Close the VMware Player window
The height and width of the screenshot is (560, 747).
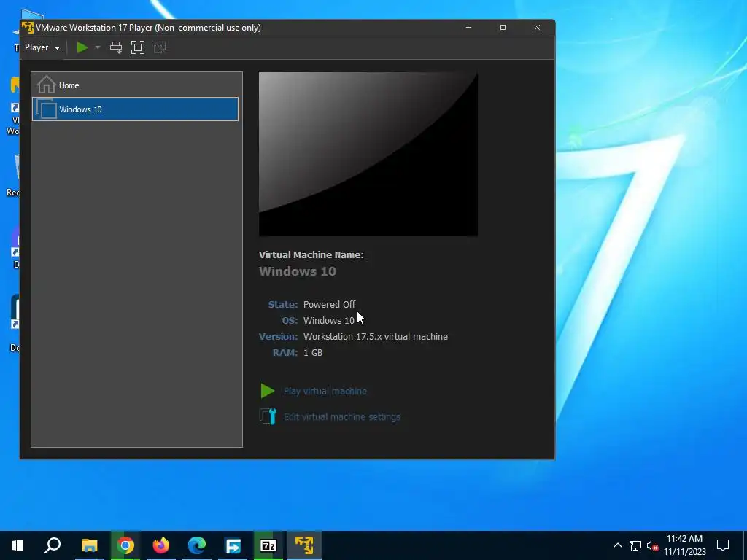[x=538, y=28]
